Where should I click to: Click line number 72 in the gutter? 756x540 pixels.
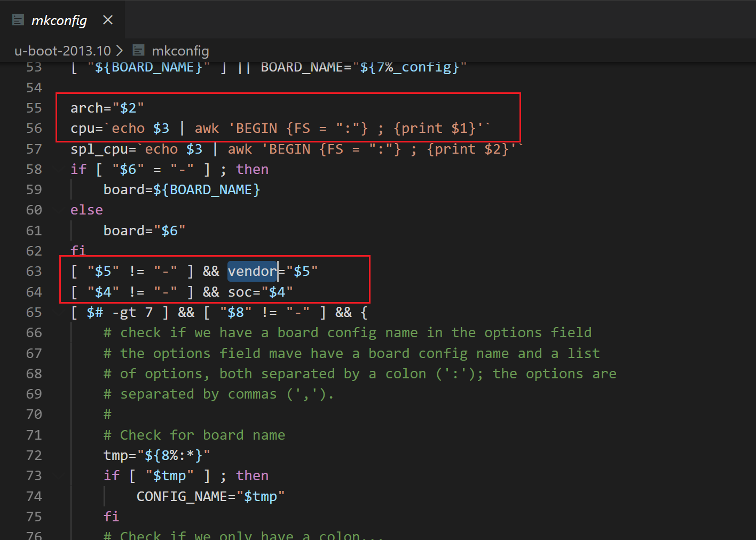pyautogui.click(x=34, y=456)
